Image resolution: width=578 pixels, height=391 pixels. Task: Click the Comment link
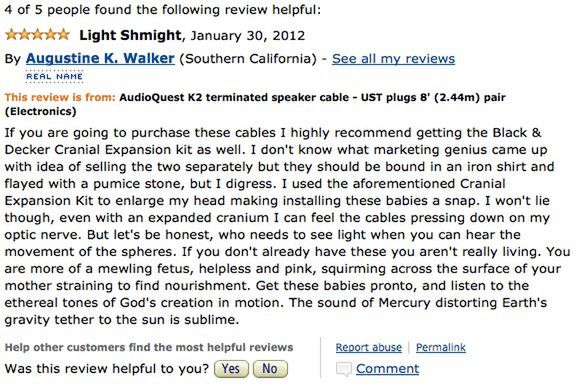(387, 369)
